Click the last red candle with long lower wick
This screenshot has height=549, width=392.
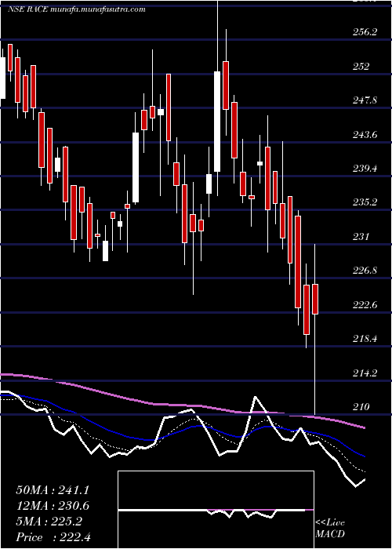pyautogui.click(x=315, y=299)
